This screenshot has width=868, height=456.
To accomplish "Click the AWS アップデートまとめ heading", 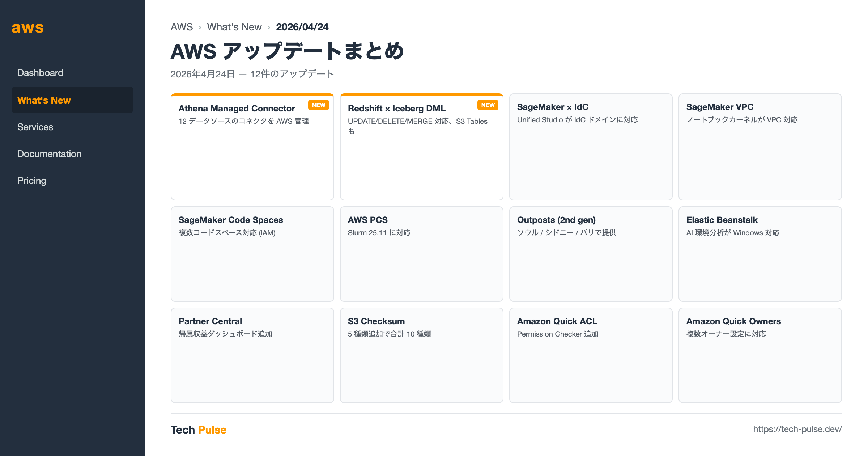I will click(287, 51).
